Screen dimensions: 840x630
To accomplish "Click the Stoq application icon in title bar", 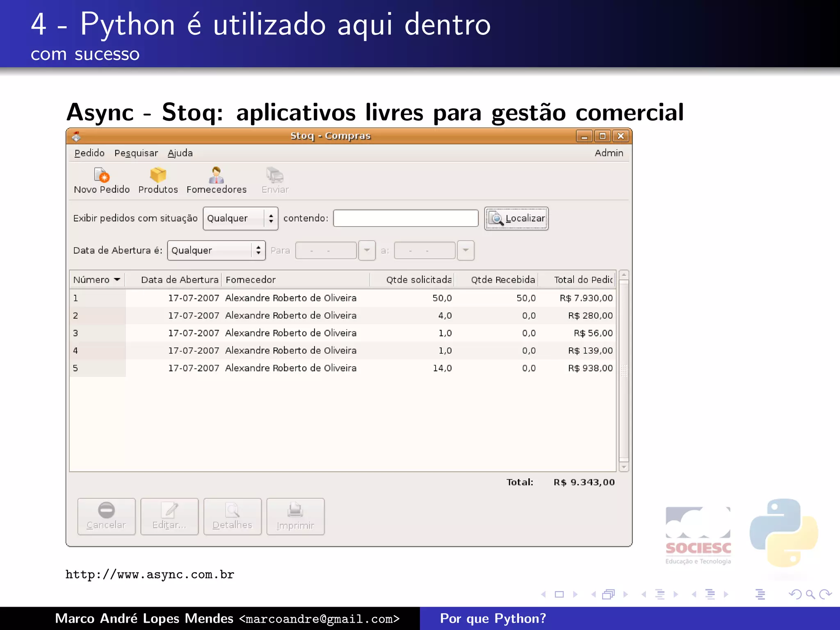I will pos(76,136).
